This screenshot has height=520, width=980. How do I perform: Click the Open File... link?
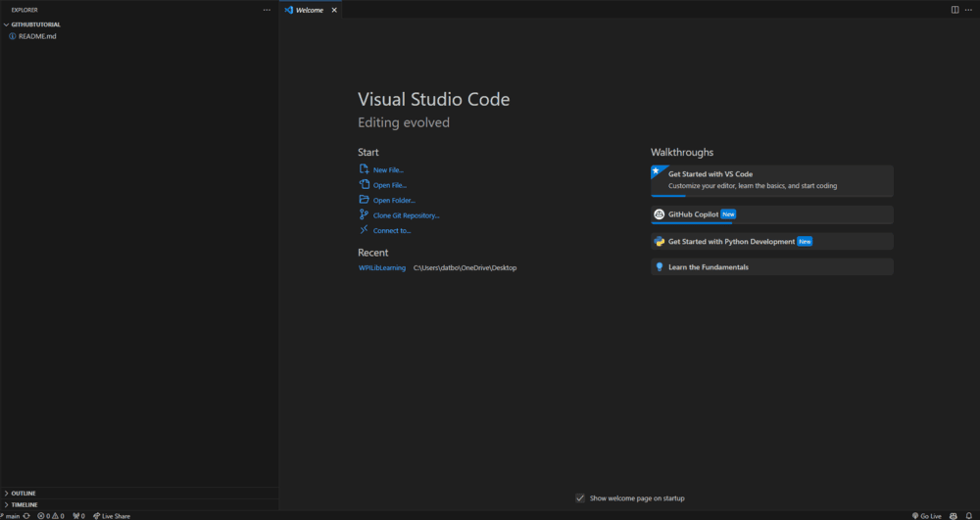[x=389, y=185]
